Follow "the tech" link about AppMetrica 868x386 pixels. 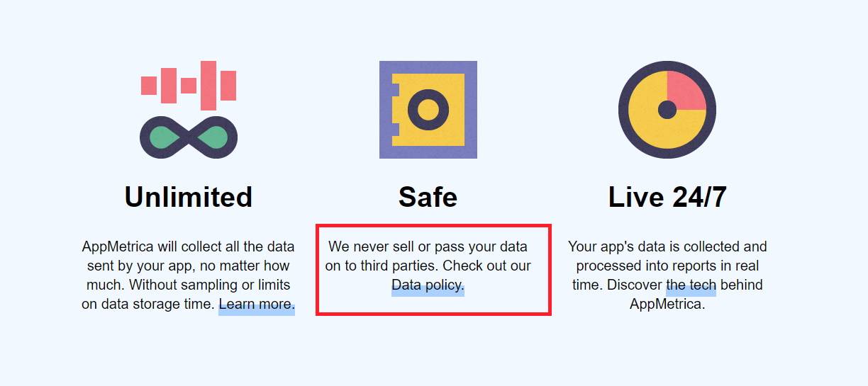(x=691, y=285)
